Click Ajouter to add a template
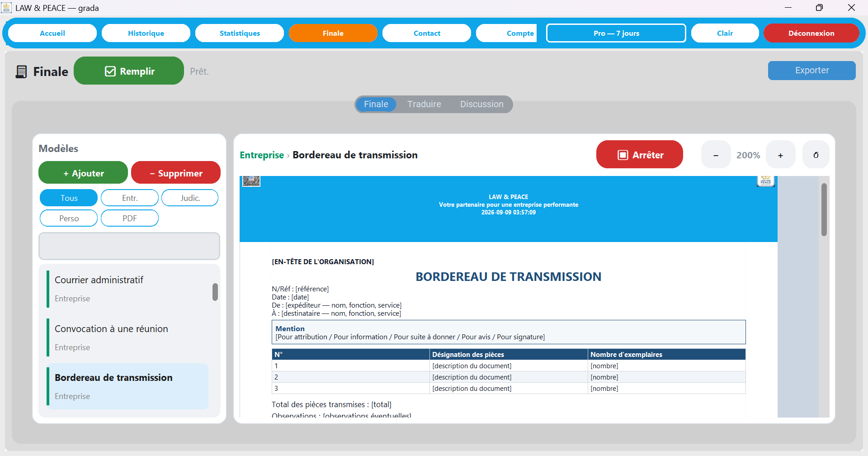The image size is (868, 456). click(83, 173)
